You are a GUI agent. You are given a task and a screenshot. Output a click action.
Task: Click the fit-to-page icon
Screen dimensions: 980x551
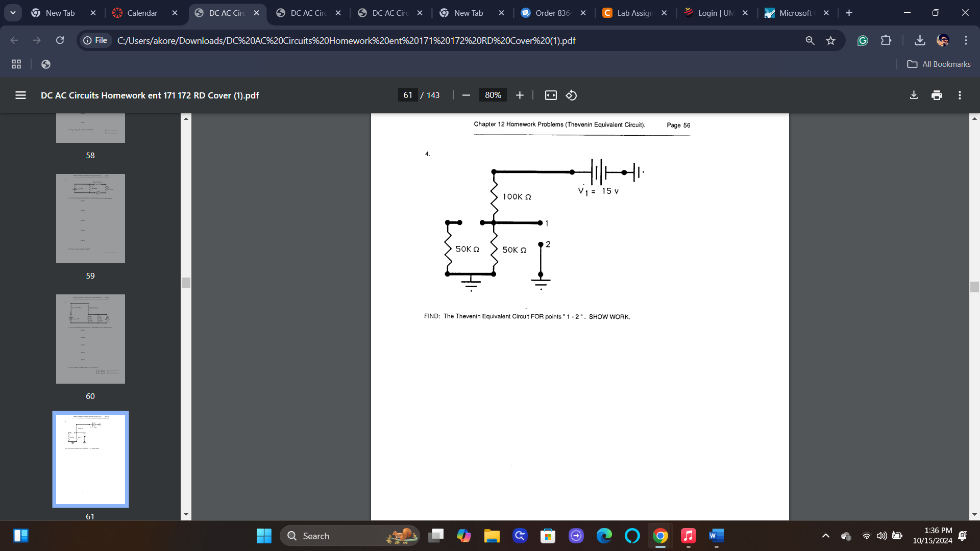(551, 95)
